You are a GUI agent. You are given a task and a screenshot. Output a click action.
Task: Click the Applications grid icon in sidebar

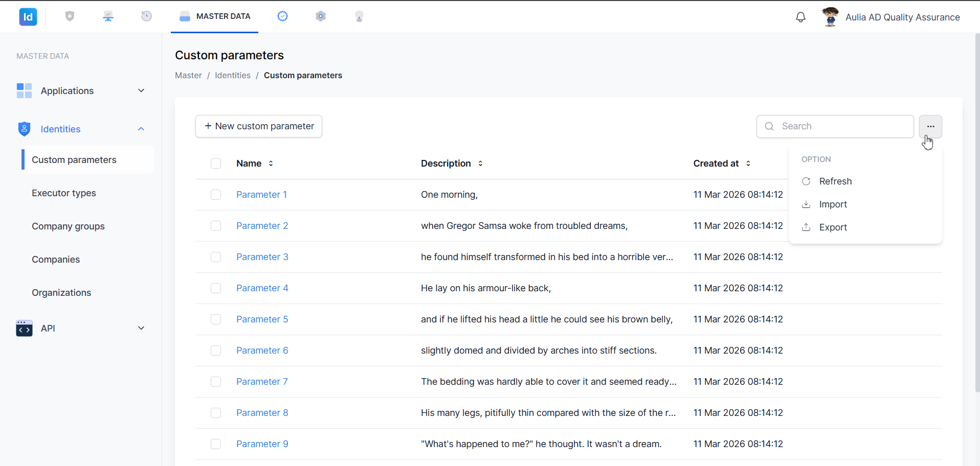click(x=24, y=90)
